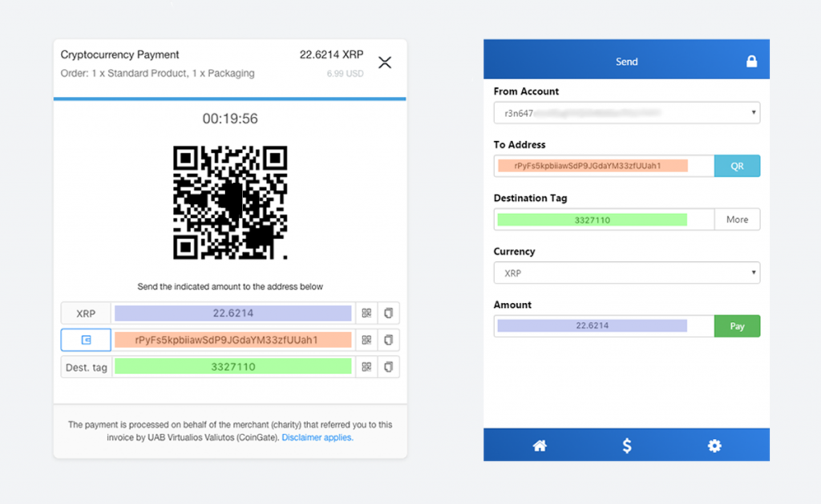Show QR code for Dest. tag 3327110
This screenshot has width=821, height=504.
point(366,367)
